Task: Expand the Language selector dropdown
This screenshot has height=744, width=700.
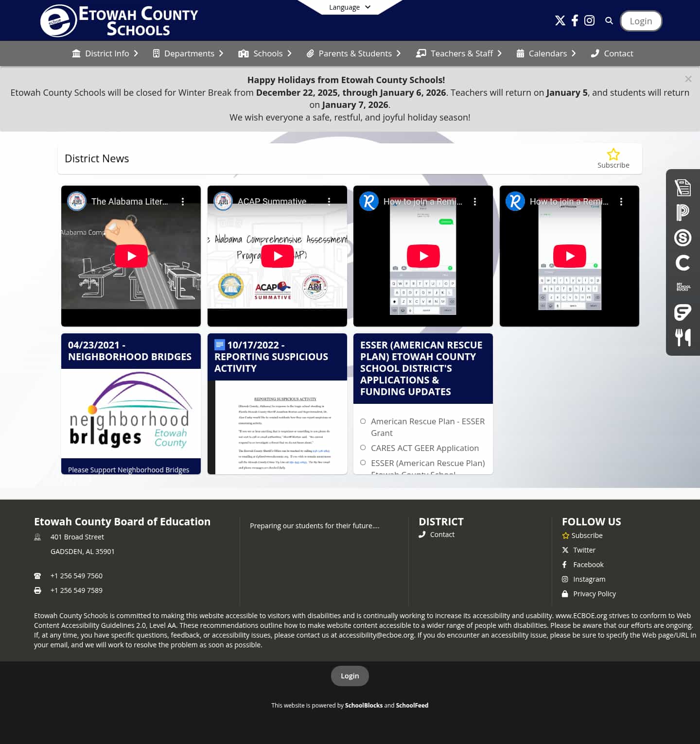Action: (349, 7)
